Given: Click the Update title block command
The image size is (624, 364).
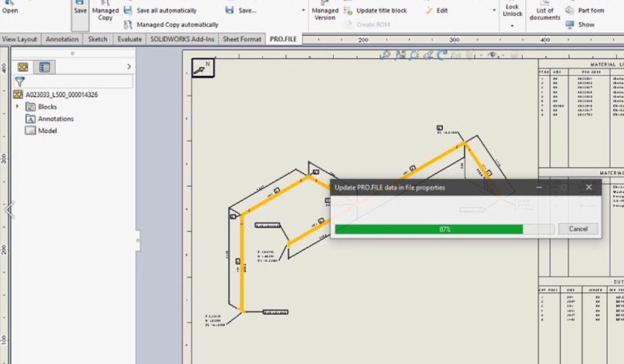Looking at the screenshot, I should click(x=381, y=11).
